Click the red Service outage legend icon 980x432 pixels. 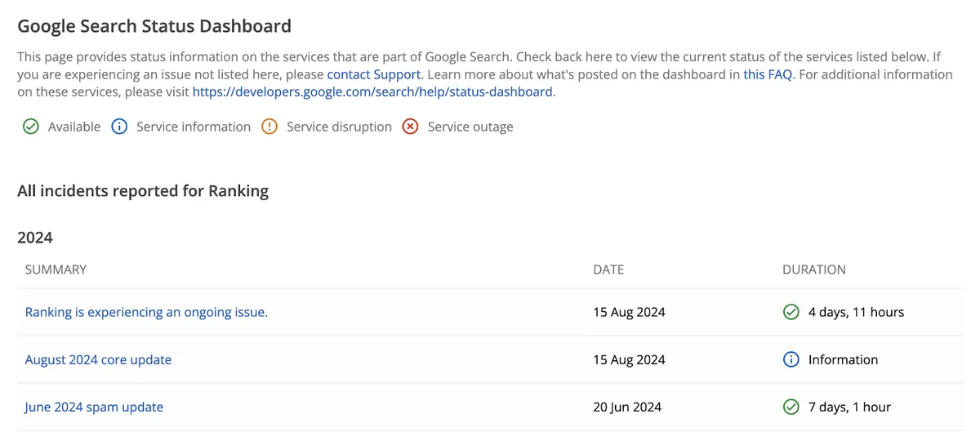pos(411,127)
